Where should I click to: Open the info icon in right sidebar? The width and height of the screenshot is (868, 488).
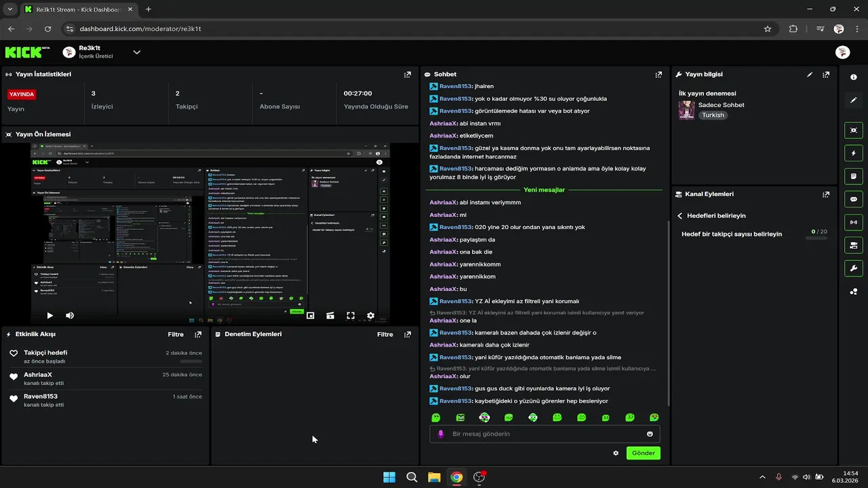(854, 77)
